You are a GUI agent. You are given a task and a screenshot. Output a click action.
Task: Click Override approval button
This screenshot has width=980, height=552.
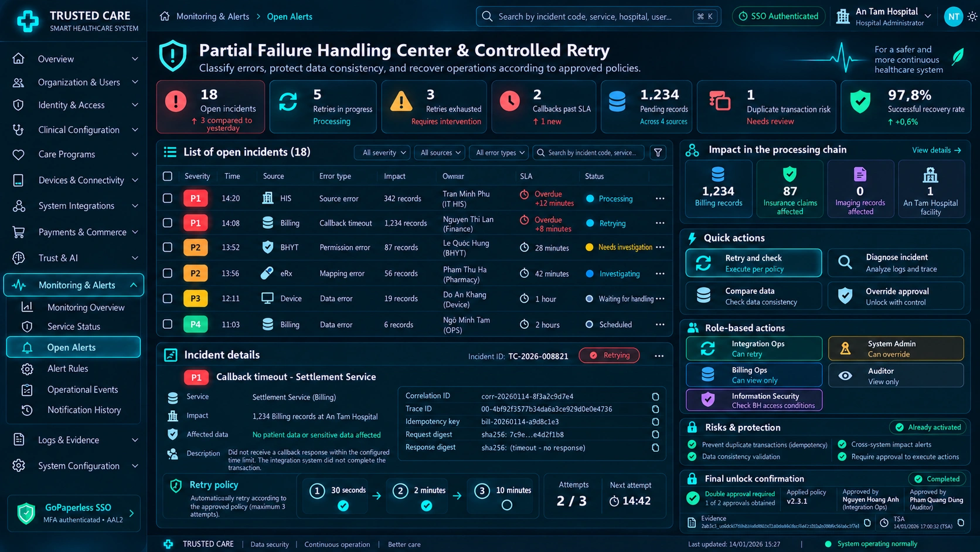click(896, 296)
